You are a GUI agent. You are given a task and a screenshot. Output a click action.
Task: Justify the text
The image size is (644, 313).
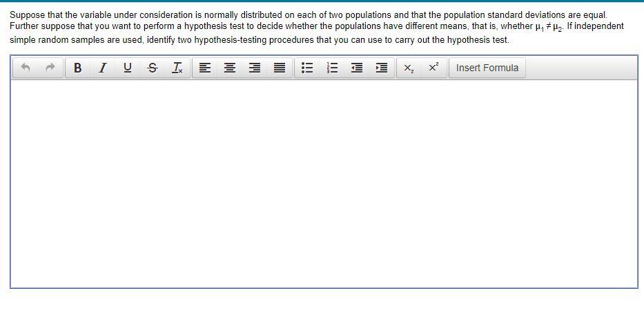280,68
